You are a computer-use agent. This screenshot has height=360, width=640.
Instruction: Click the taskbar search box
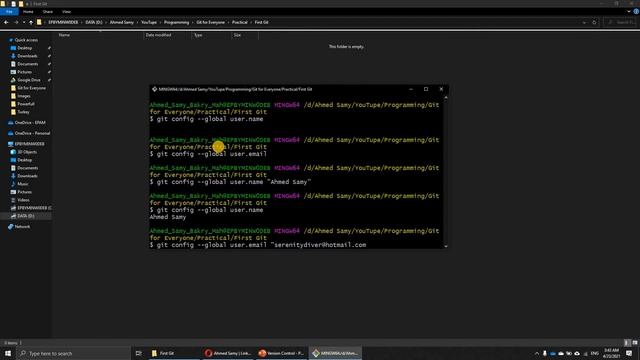coord(73,353)
